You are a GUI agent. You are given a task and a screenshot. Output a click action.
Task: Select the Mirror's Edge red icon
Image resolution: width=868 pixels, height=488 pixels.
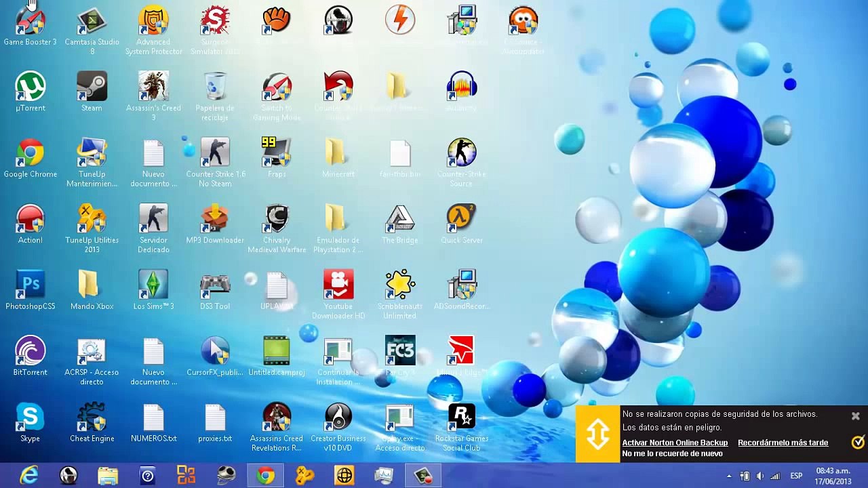click(462, 356)
